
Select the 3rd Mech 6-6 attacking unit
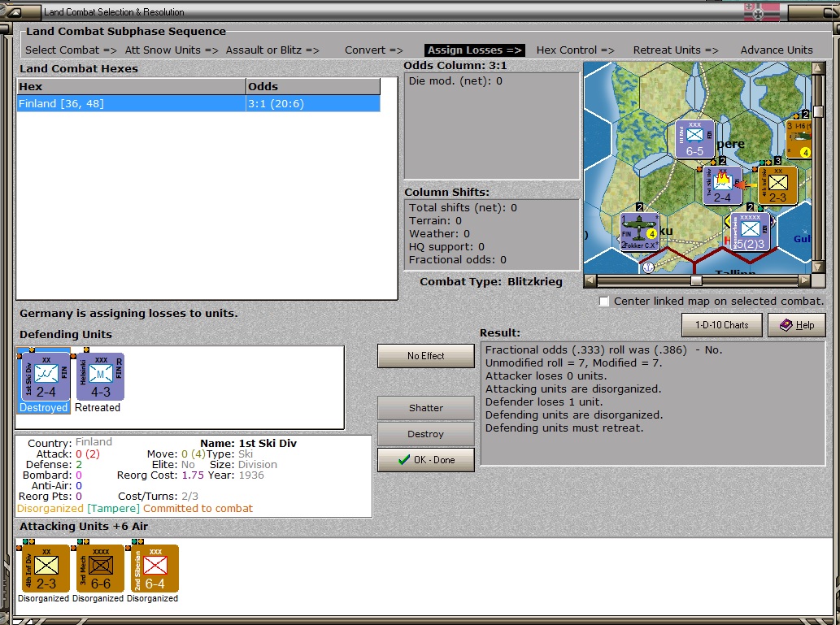point(100,568)
